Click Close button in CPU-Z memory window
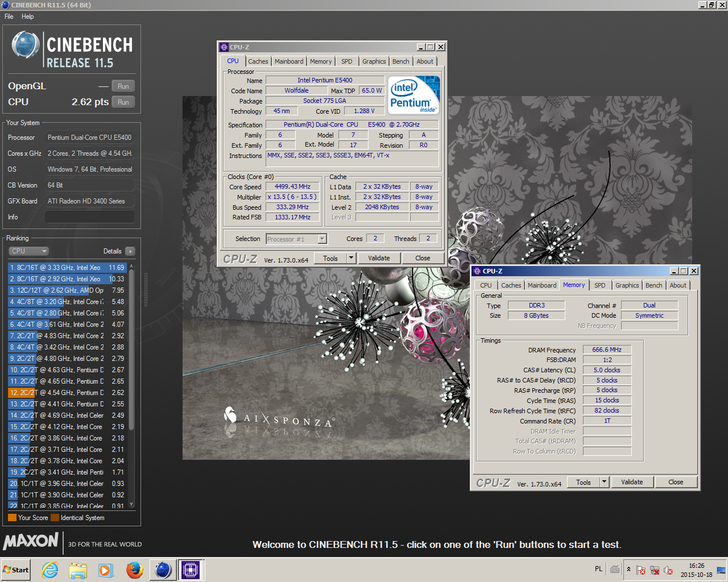The image size is (728, 582). 676,482
